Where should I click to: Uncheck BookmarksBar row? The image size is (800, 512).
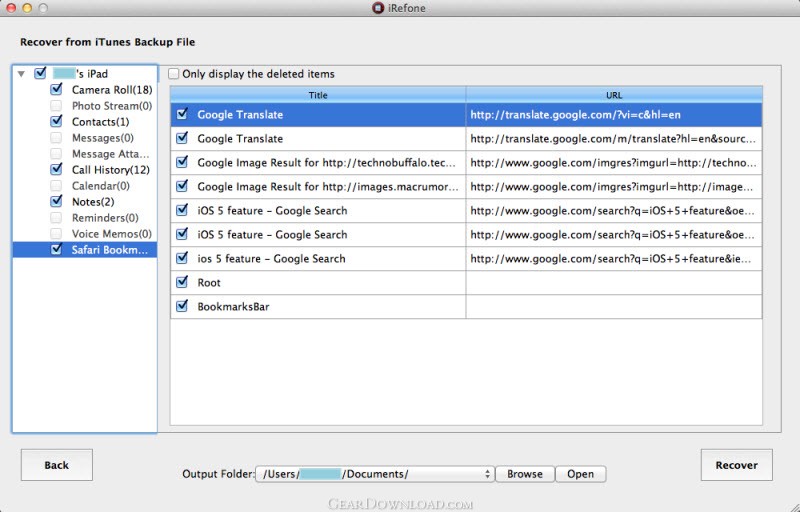(182, 306)
